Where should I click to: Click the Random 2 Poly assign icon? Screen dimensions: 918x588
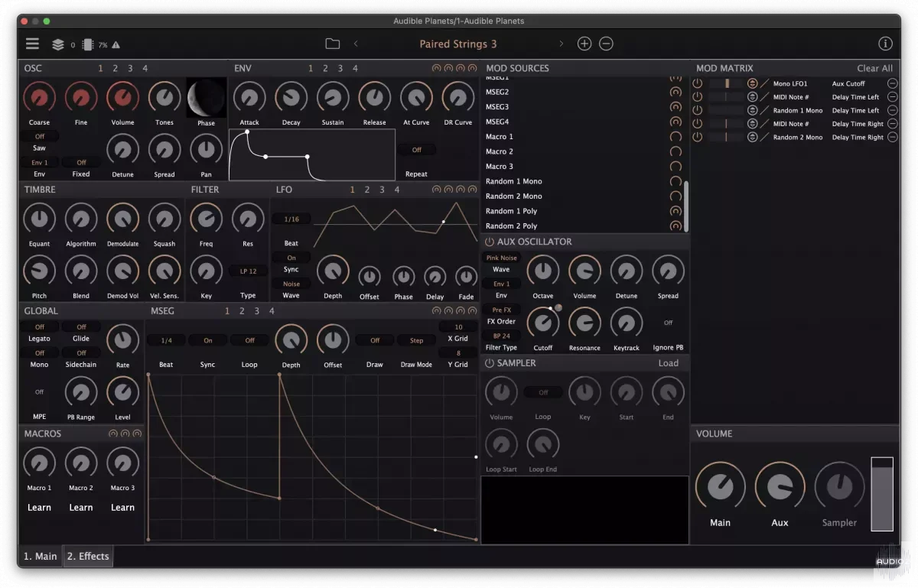[x=675, y=226]
